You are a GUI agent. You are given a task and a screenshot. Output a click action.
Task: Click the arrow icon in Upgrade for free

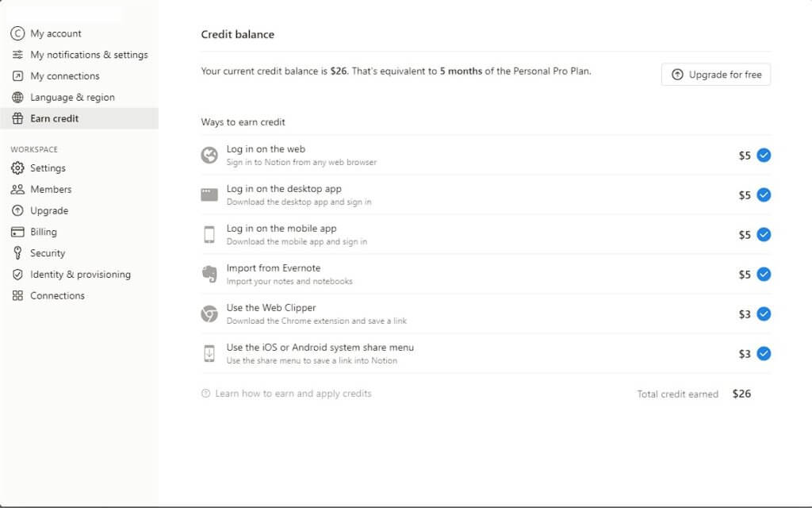[677, 75]
